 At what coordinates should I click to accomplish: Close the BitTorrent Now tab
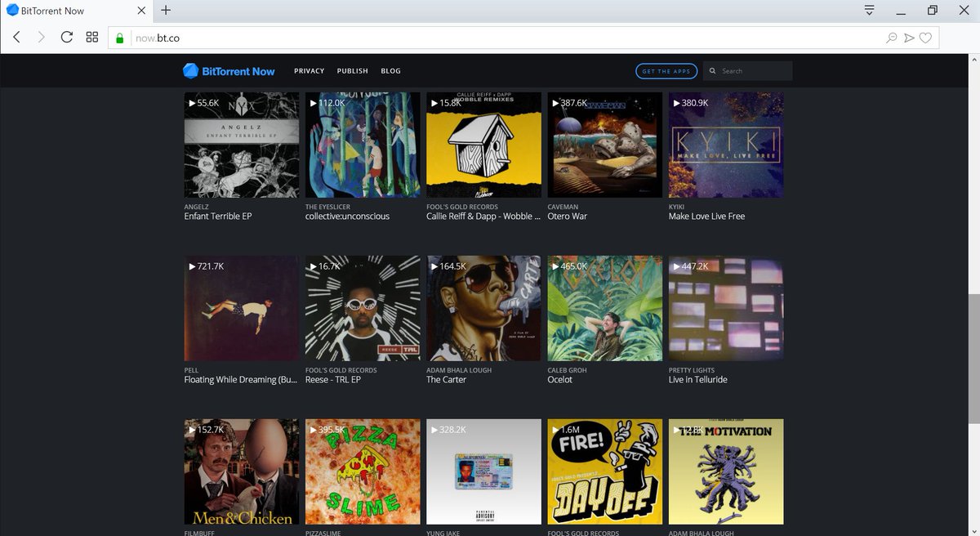point(141,11)
